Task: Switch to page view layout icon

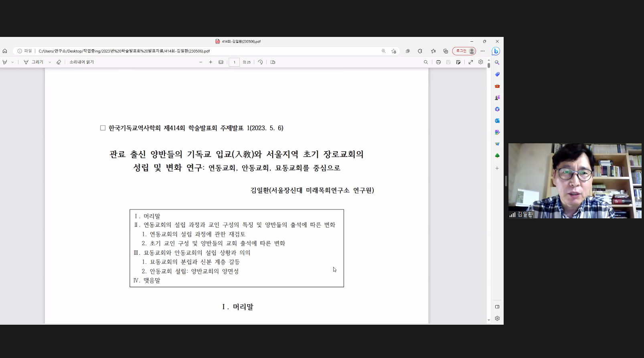Action: coord(273,62)
